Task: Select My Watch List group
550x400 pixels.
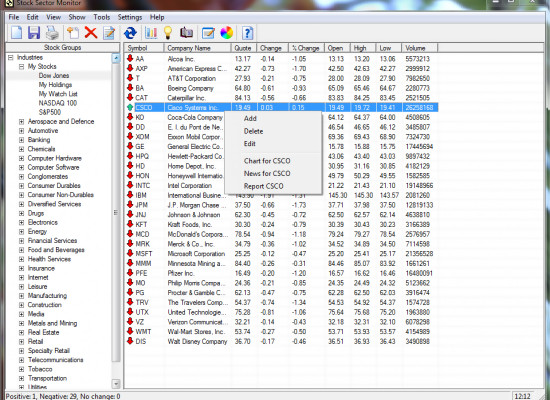Action: point(58,94)
